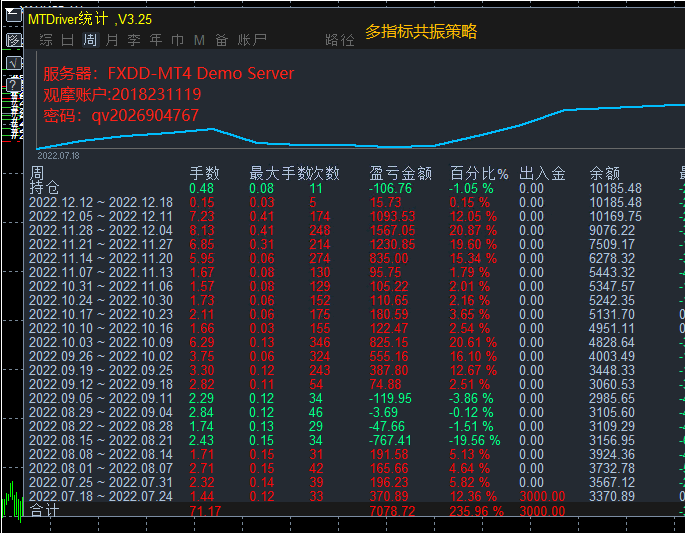Open the 年 yearly statistics tab
Image resolution: width=685 pixels, height=533 pixels.
tap(155, 40)
